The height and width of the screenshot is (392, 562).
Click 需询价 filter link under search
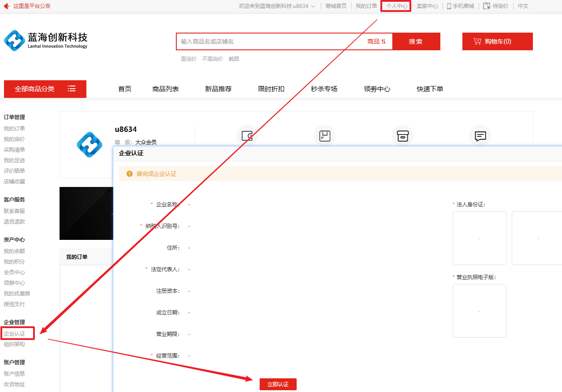[x=189, y=59]
